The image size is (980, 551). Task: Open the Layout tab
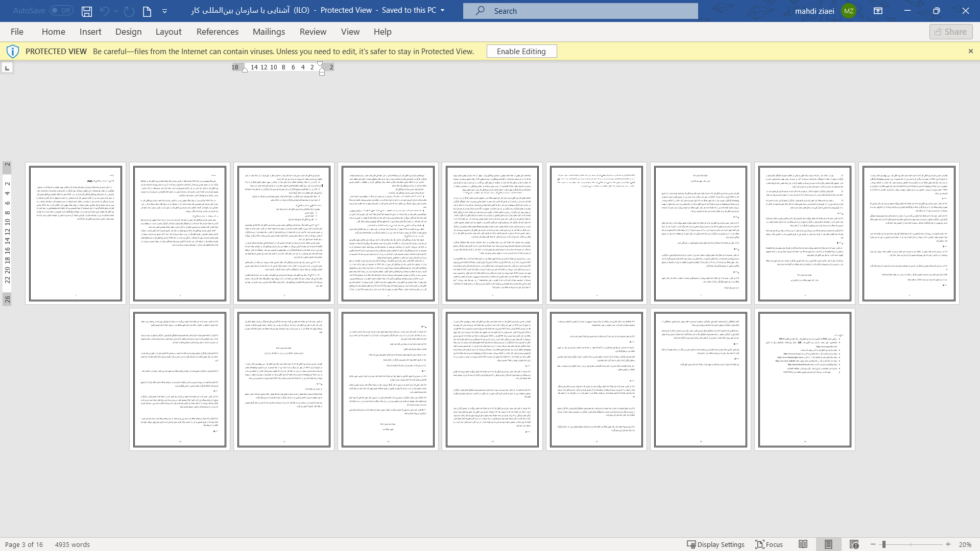pos(169,32)
